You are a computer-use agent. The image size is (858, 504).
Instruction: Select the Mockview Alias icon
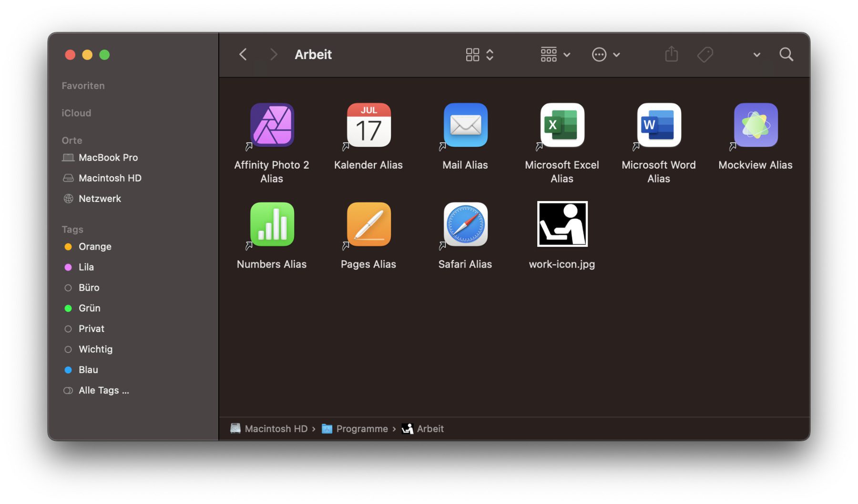pos(756,125)
